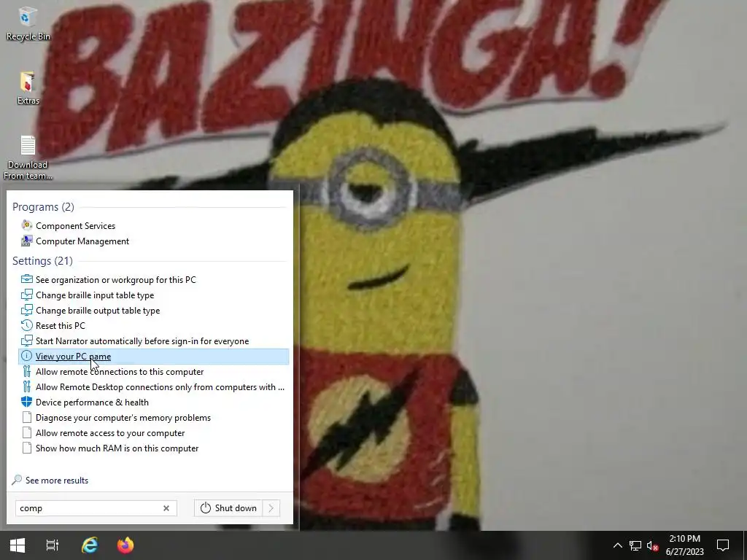Screen dimensions: 747x560
Task: Click the Windows Start button
Action: 18,545
